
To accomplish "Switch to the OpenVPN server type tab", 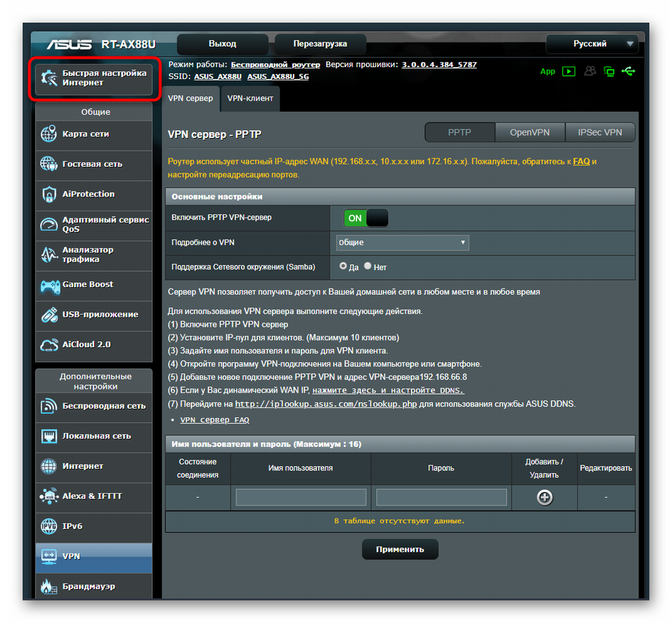I will (x=529, y=132).
